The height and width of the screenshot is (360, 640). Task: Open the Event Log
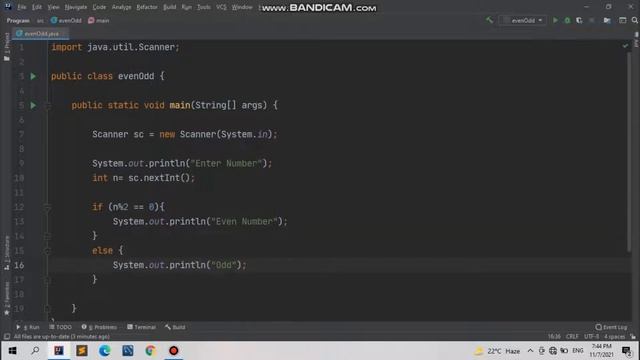coord(611,327)
